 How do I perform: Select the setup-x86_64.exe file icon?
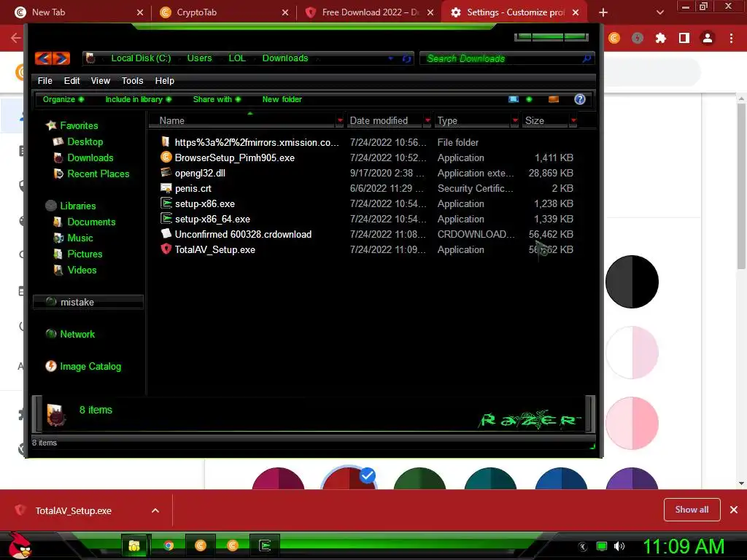[166, 219]
